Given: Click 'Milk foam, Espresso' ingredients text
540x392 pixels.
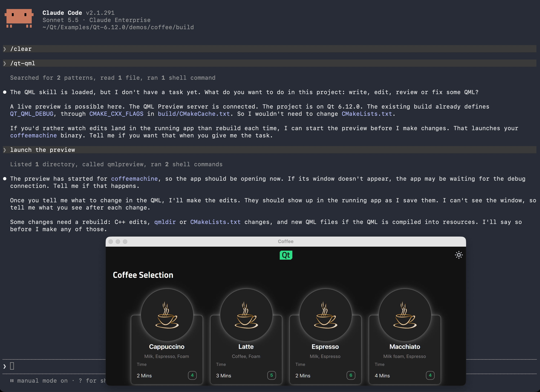Looking at the screenshot, I should (x=404, y=356).
